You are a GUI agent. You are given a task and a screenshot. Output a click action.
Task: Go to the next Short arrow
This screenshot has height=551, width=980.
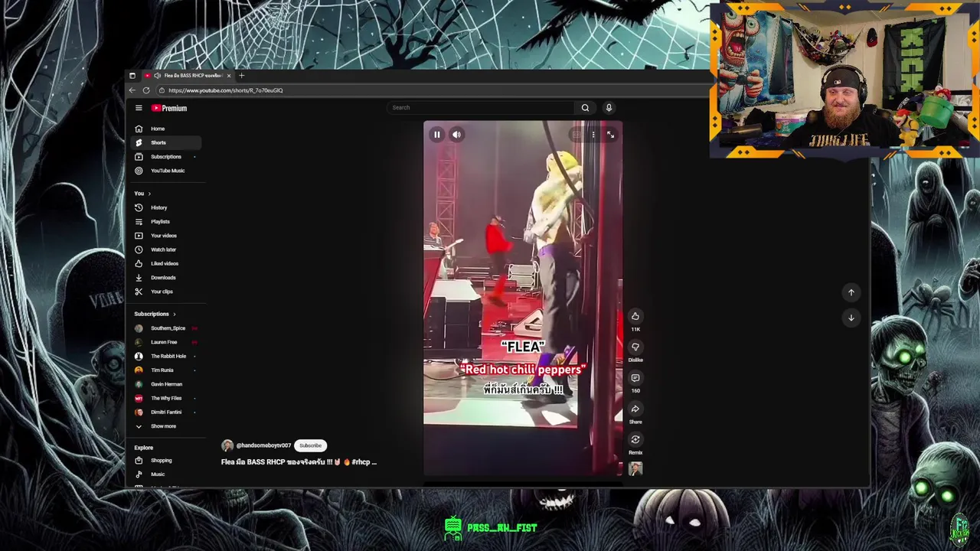[851, 318]
